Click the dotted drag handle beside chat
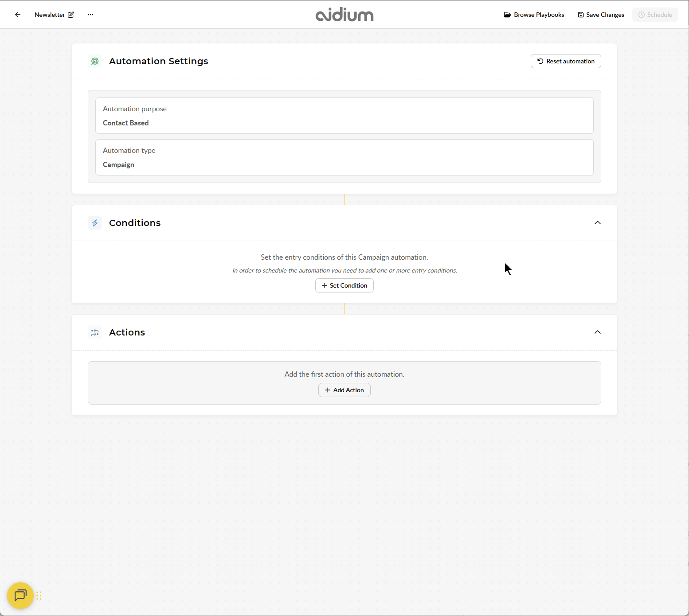689x616 pixels. point(39,596)
